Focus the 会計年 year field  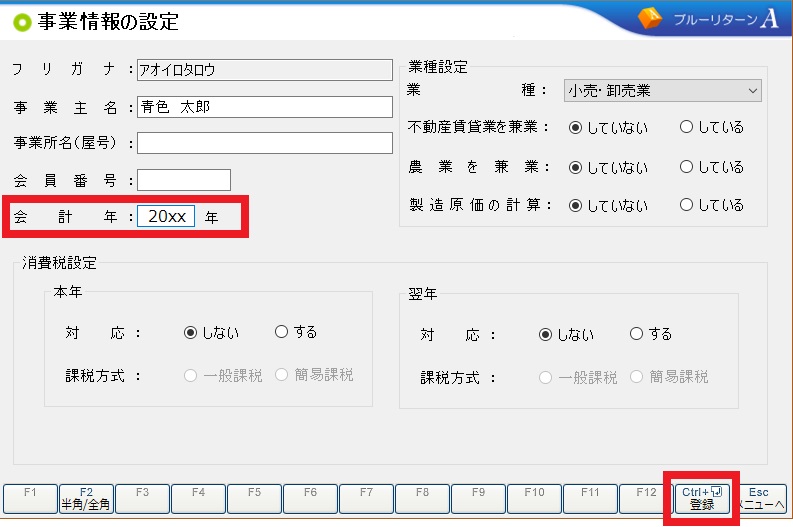166,216
